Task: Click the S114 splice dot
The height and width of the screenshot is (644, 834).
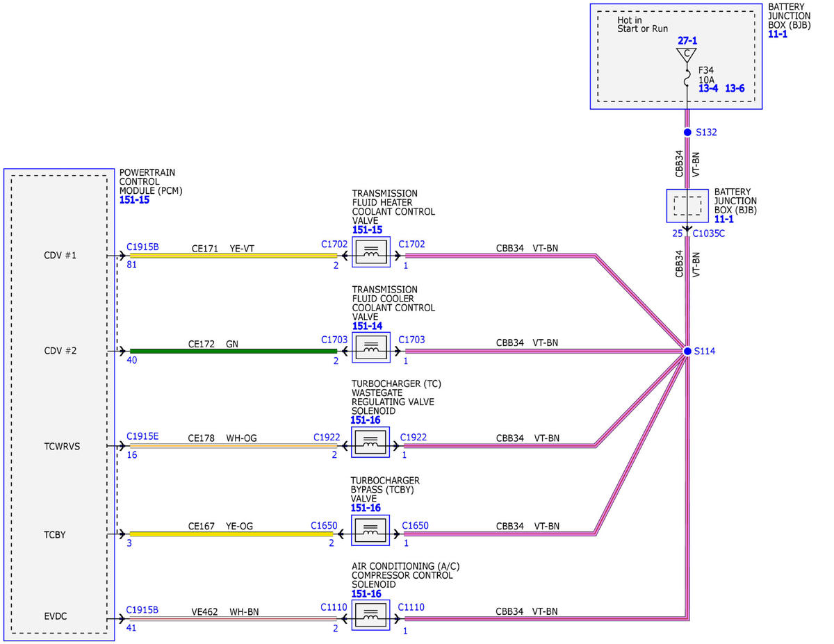Action: (687, 352)
